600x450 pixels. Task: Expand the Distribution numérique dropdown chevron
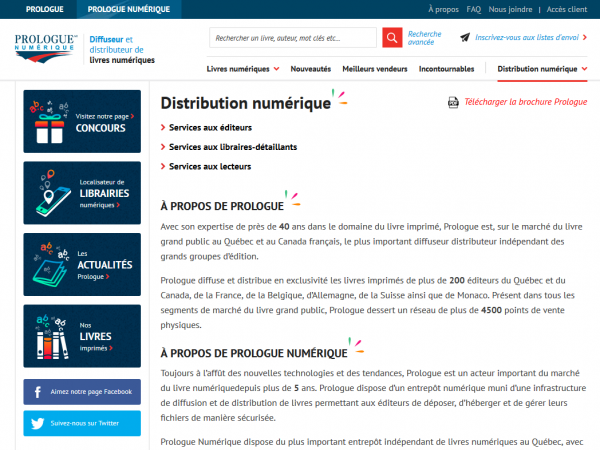click(x=584, y=69)
